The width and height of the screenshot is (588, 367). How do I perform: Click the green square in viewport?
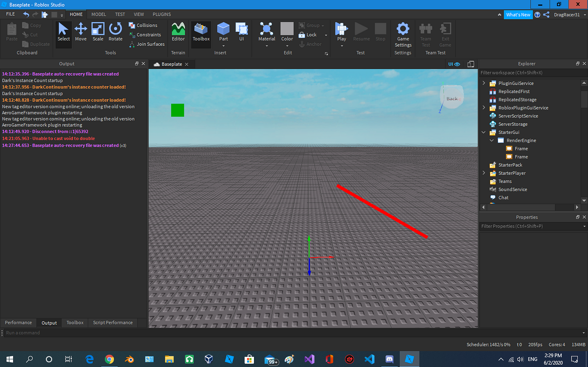[x=177, y=110]
